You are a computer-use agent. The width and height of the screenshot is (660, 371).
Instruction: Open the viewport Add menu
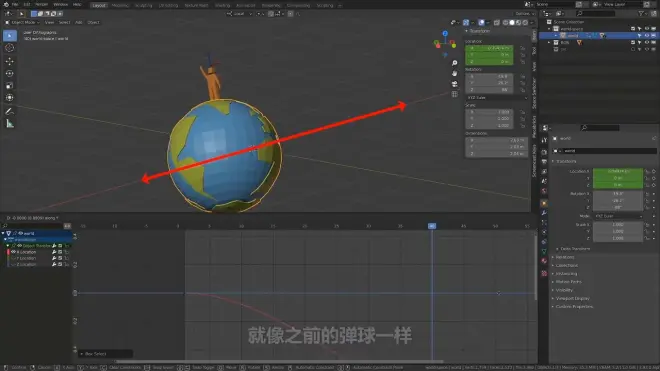pos(78,22)
